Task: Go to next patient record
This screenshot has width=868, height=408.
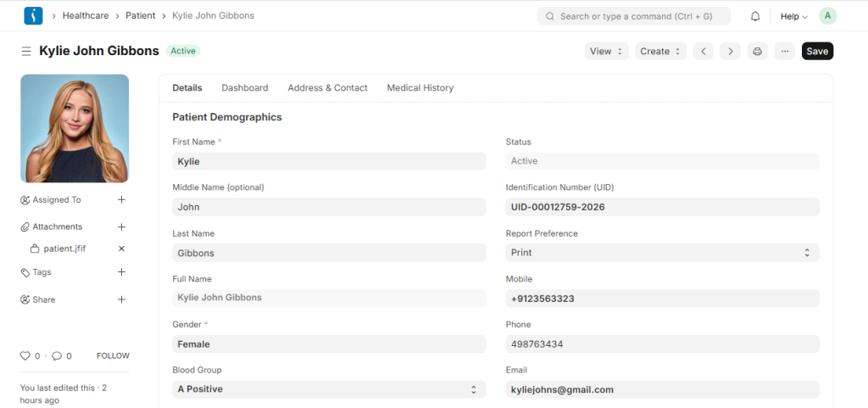Action: [730, 52]
